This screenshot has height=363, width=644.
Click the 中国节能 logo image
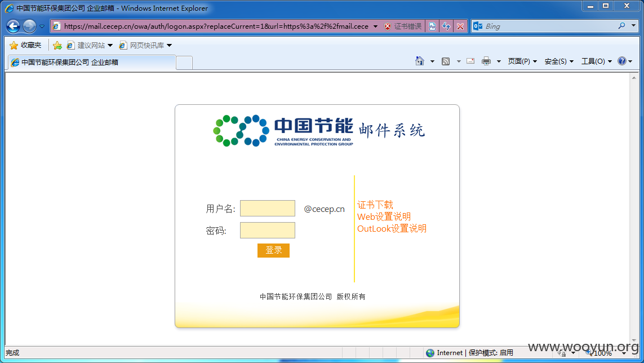[283, 130]
